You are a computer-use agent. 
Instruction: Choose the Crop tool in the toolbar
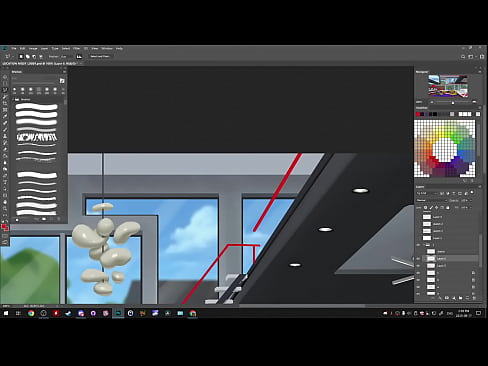pyautogui.click(x=5, y=103)
